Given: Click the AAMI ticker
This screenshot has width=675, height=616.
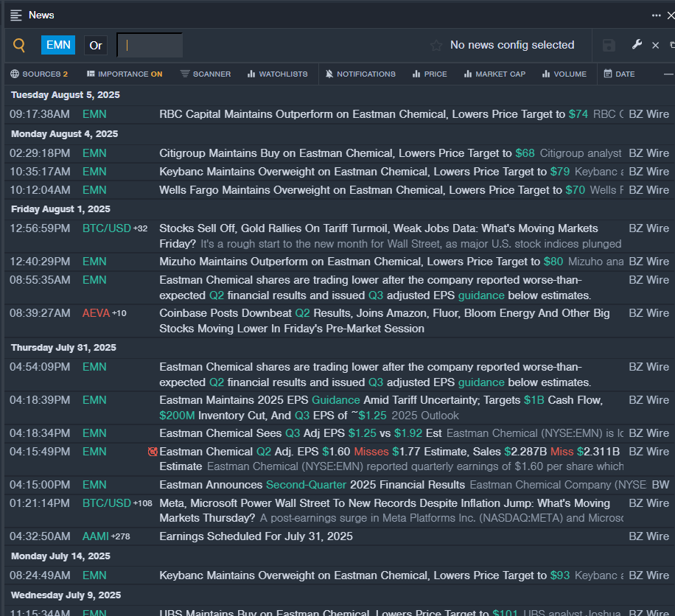Looking at the screenshot, I should coord(96,536).
